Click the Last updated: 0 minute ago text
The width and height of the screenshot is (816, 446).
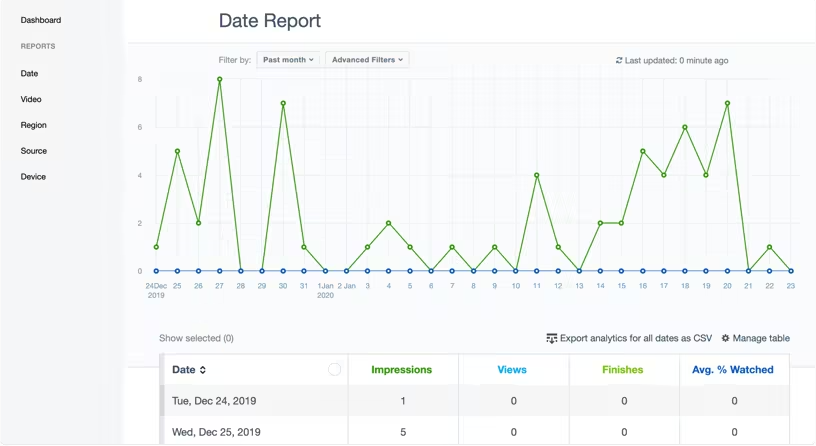pyautogui.click(x=676, y=60)
